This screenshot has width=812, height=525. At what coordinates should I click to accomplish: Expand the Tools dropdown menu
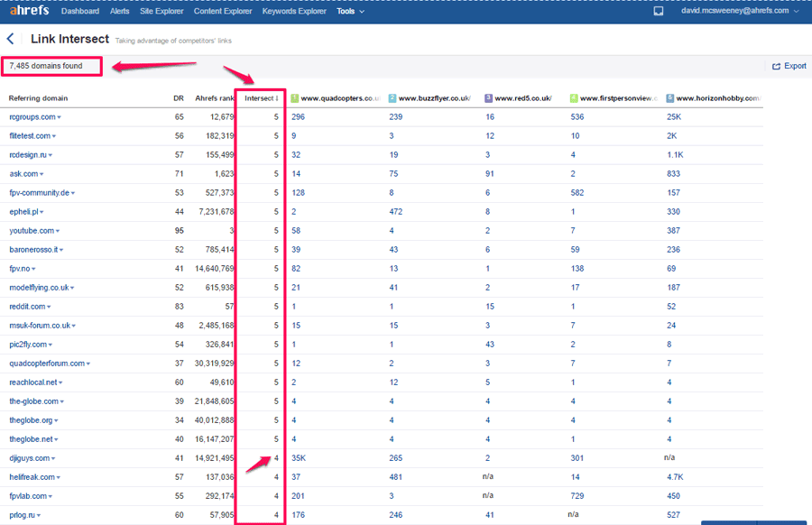click(351, 11)
